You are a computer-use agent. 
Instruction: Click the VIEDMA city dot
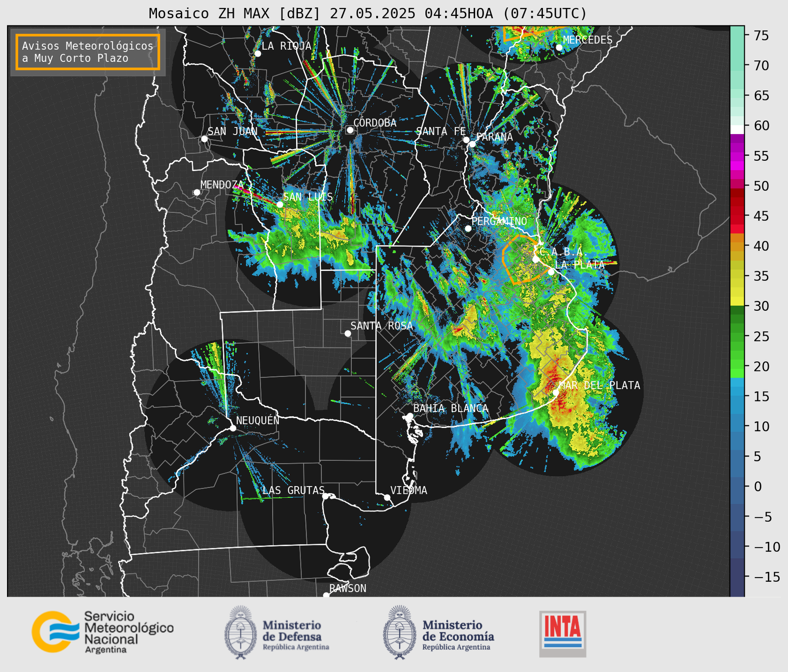coord(387,497)
